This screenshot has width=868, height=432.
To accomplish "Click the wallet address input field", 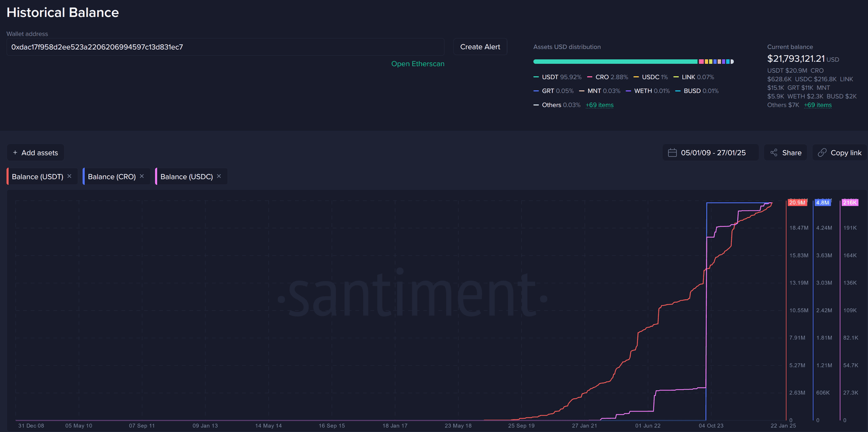I will 225,47.
